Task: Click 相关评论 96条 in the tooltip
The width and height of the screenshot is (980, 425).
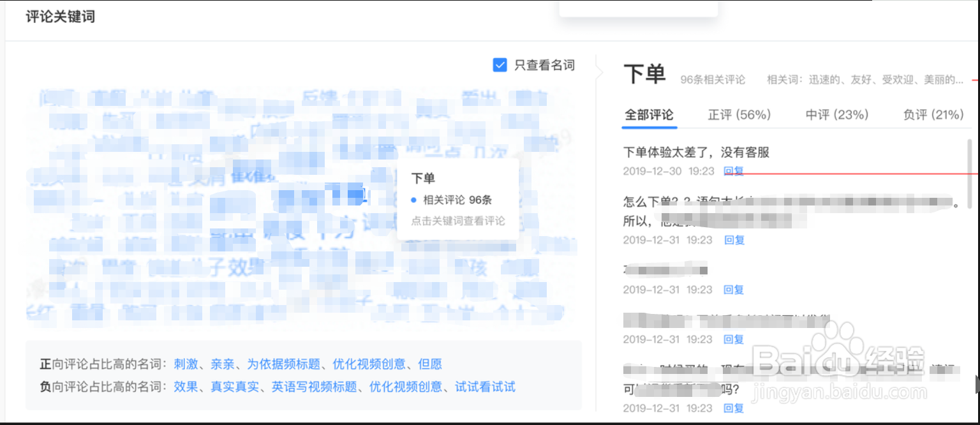Action: [x=457, y=200]
